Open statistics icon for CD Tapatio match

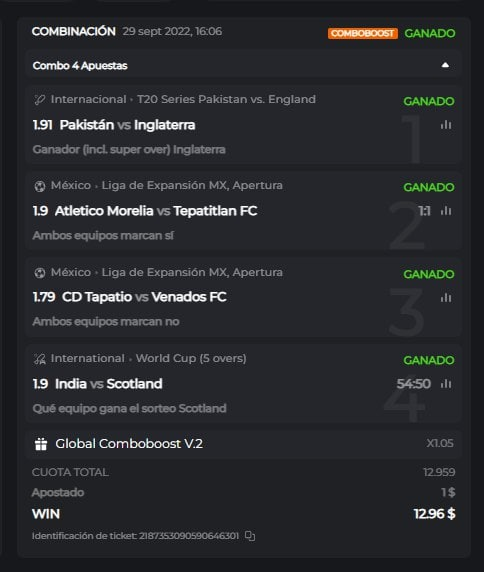point(446,298)
